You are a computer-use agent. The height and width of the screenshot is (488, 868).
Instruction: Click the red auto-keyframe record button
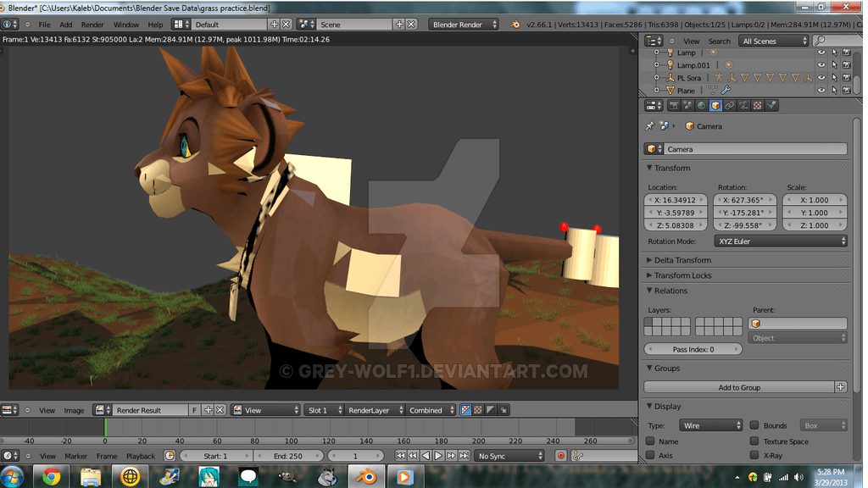point(561,456)
